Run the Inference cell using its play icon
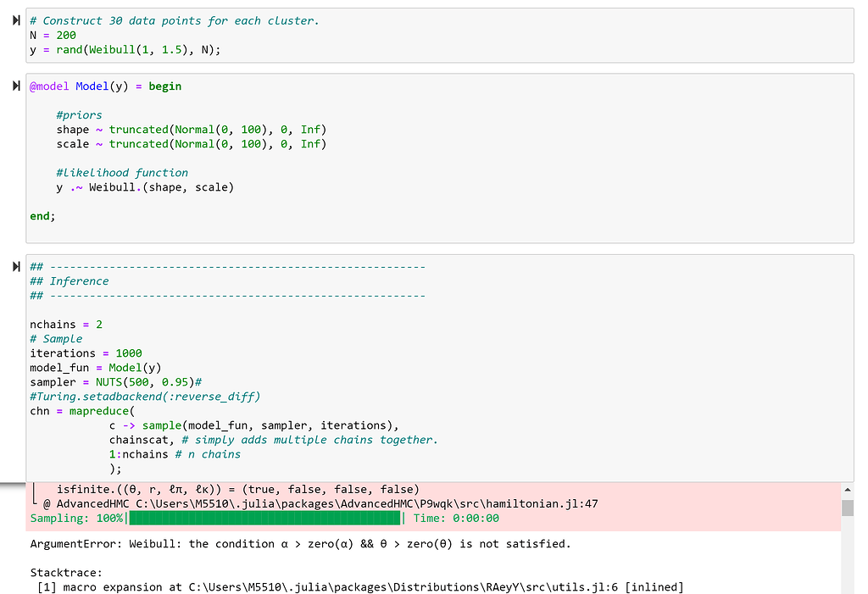 (14, 266)
